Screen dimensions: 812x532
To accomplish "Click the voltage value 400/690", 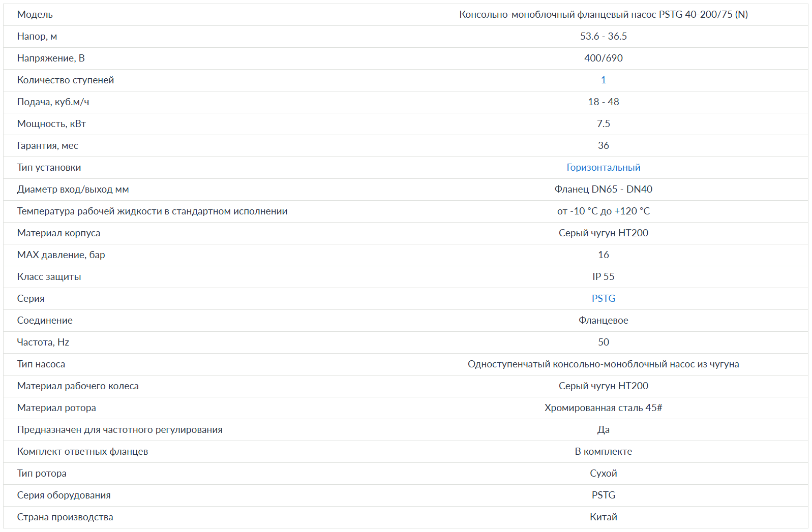I will pyautogui.click(x=603, y=58).
